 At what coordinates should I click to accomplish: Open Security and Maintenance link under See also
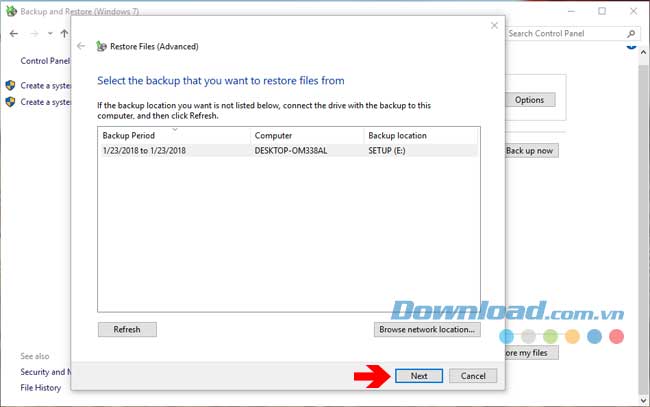tap(46, 372)
